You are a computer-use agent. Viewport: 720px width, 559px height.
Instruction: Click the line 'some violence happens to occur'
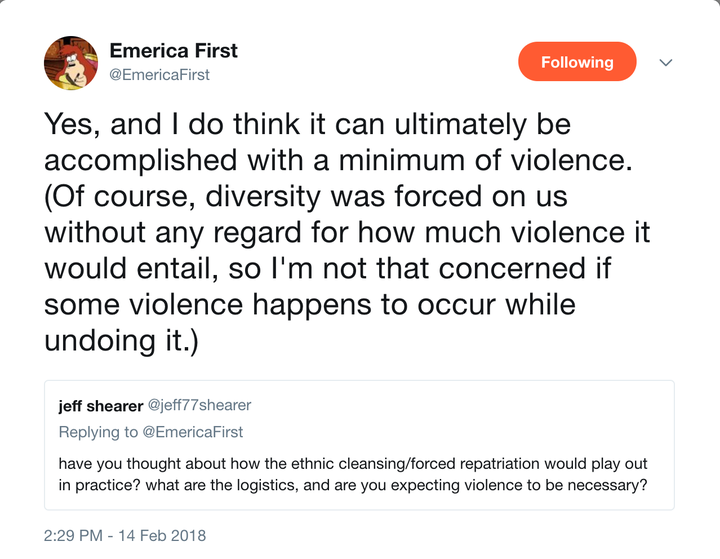[x=310, y=304]
